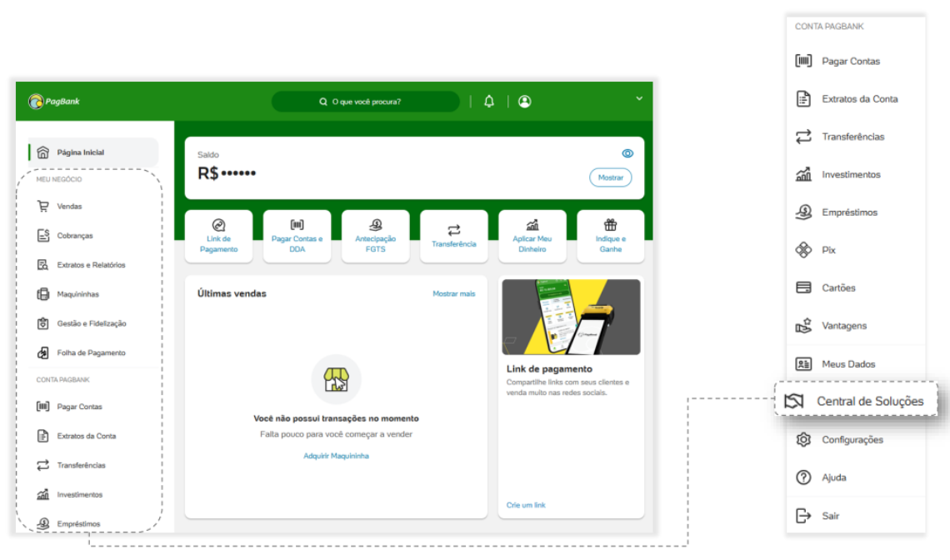Click the Pagar Contas e DDA shortcut card
Viewport: 950px width, 560px height.
click(297, 237)
